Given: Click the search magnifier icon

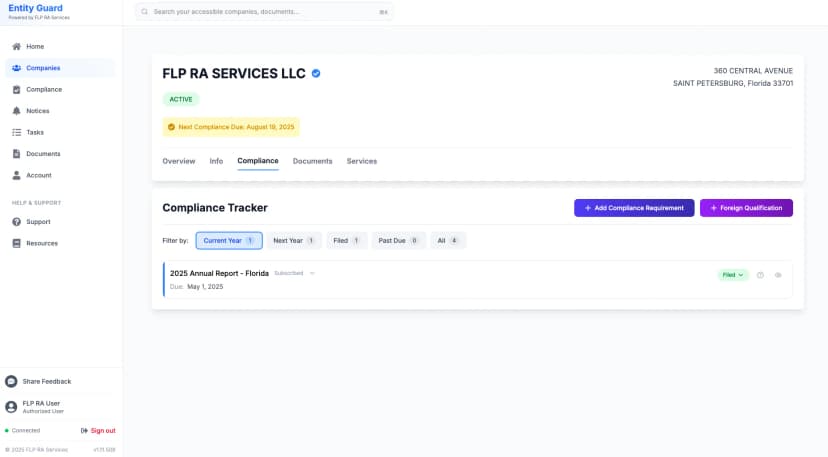Looking at the screenshot, I should click(144, 12).
